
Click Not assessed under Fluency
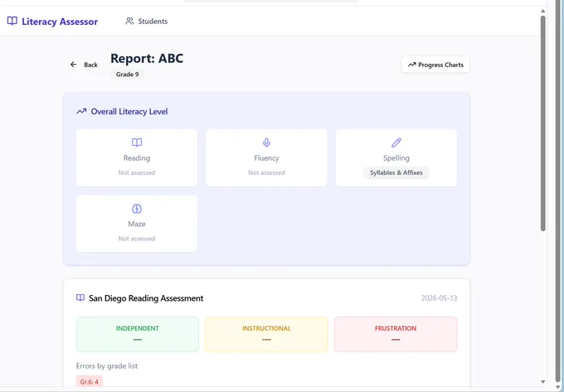(266, 173)
